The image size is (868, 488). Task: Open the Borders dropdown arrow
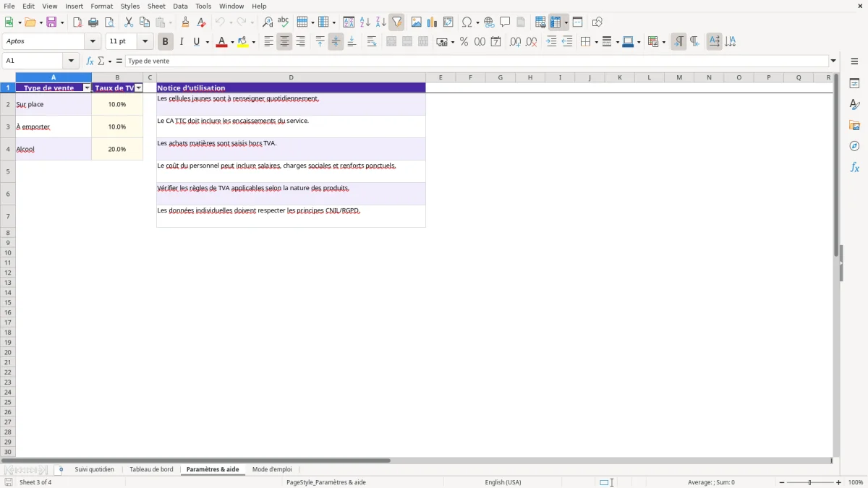click(x=595, y=43)
